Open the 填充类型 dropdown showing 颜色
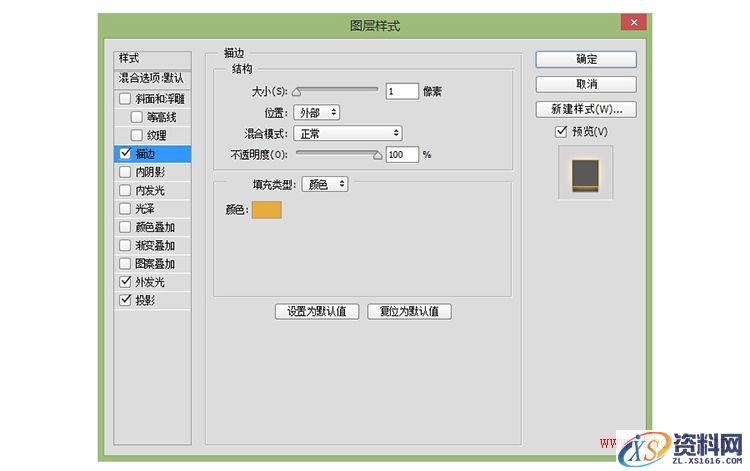Image resolution: width=750 pixels, height=471 pixels. click(325, 184)
